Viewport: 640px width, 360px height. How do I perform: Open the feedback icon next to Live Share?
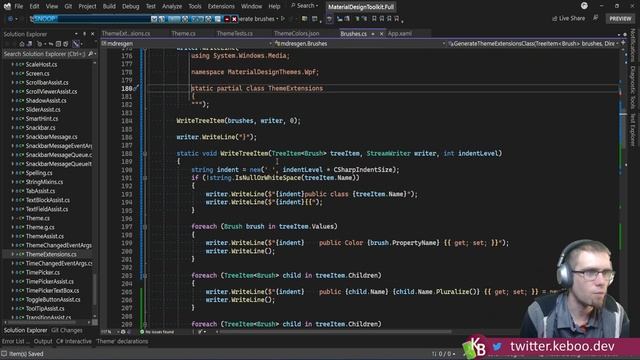click(x=596, y=18)
